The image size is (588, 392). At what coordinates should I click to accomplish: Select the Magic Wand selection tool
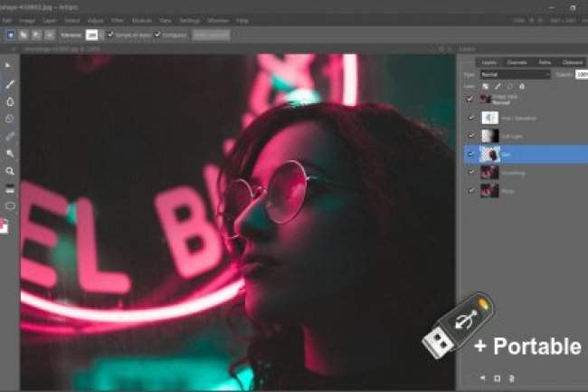click(x=10, y=154)
